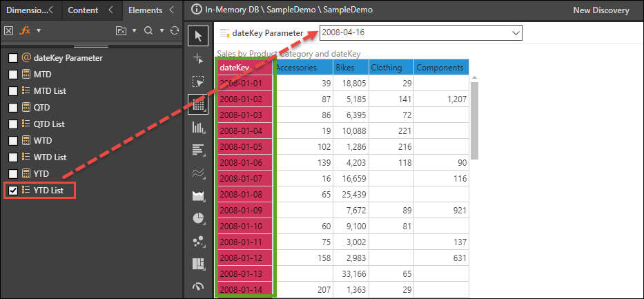
Task: Select the pie chart visualization
Action: pos(199,218)
